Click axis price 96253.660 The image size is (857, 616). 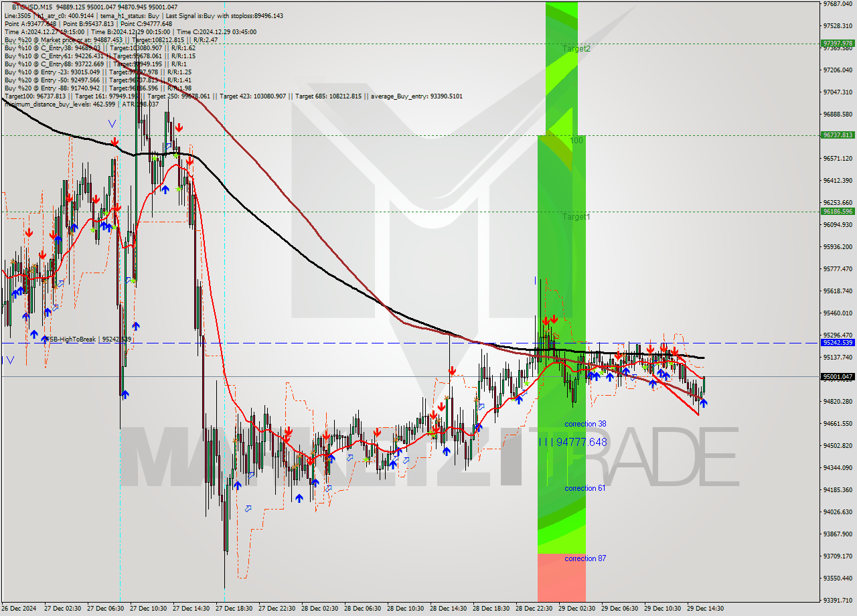click(838, 202)
